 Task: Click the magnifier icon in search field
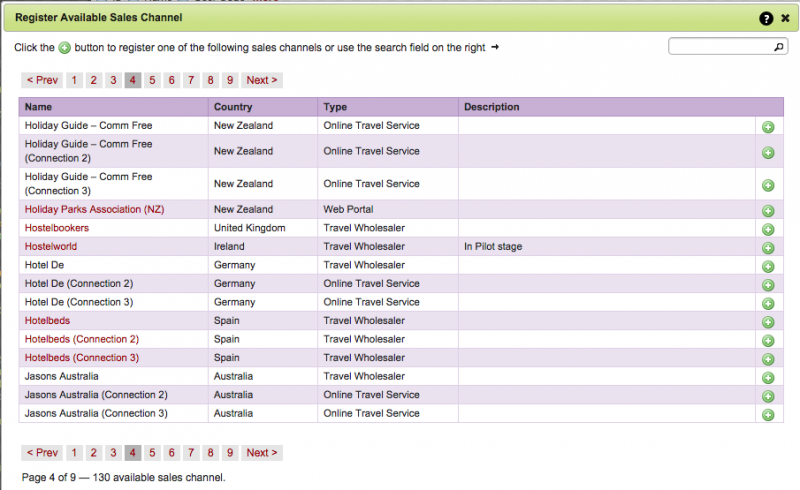779,47
